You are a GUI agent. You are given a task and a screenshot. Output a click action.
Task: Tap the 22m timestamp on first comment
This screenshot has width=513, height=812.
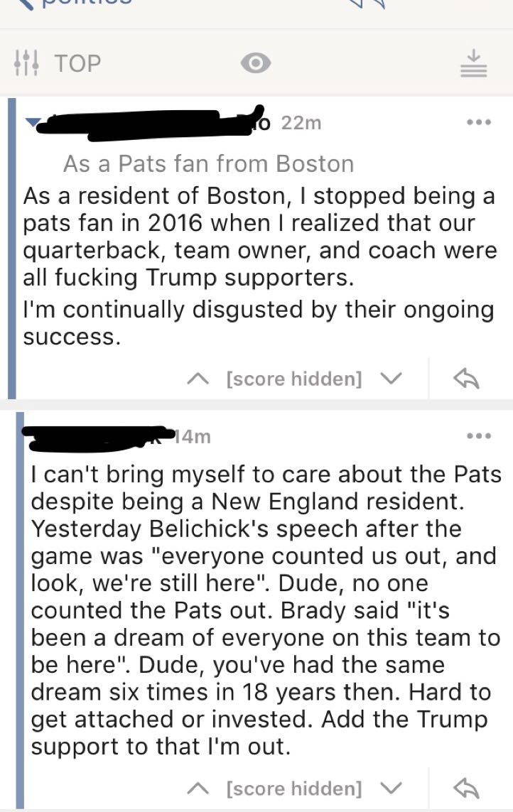click(301, 123)
